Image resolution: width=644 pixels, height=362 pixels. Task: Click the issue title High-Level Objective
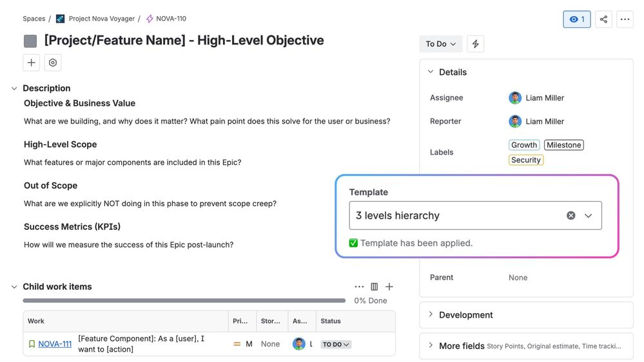[184, 40]
